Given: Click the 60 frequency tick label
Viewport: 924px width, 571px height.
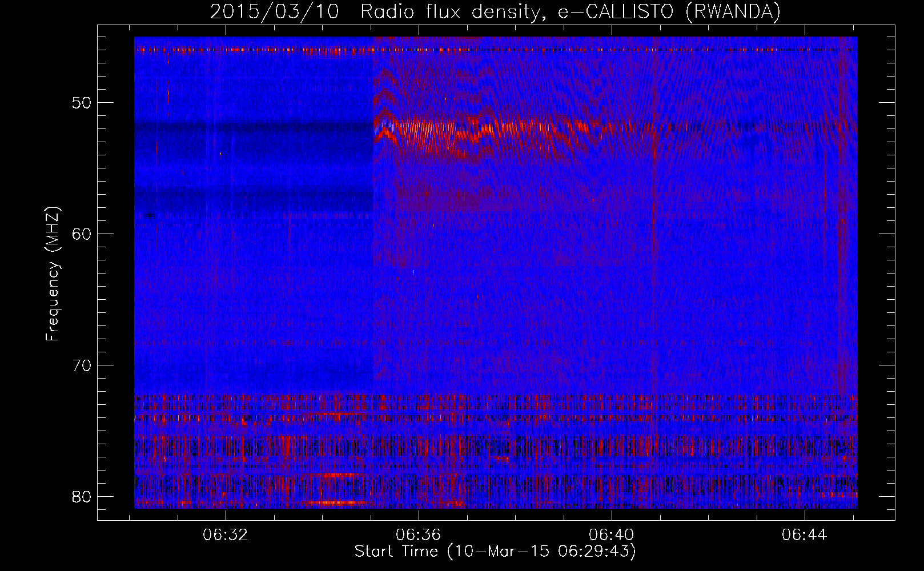Looking at the screenshot, I should coord(82,234).
